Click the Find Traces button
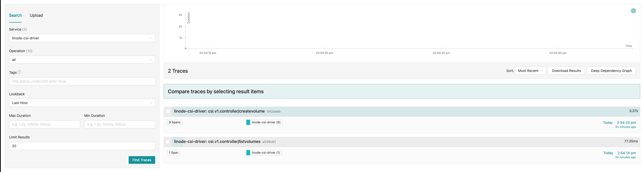644x172 pixels. 142,160
